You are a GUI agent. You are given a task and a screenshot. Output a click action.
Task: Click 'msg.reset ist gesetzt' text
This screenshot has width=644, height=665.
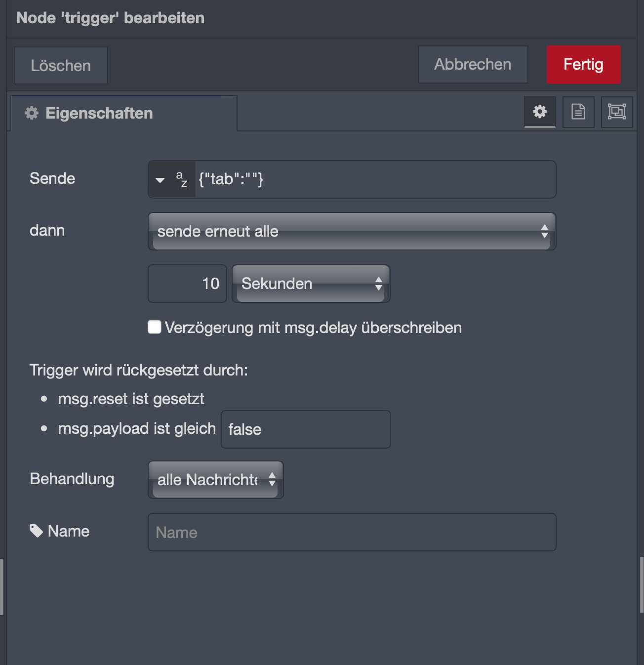point(131,399)
